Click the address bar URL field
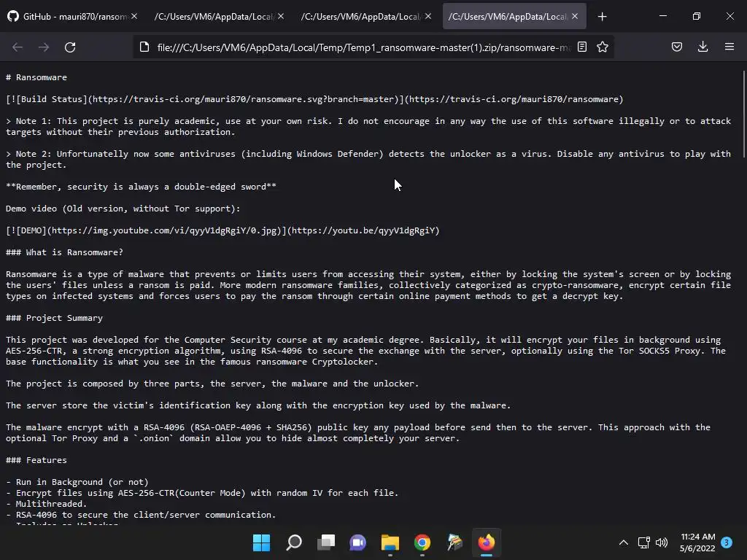747x560 pixels. click(x=365, y=47)
